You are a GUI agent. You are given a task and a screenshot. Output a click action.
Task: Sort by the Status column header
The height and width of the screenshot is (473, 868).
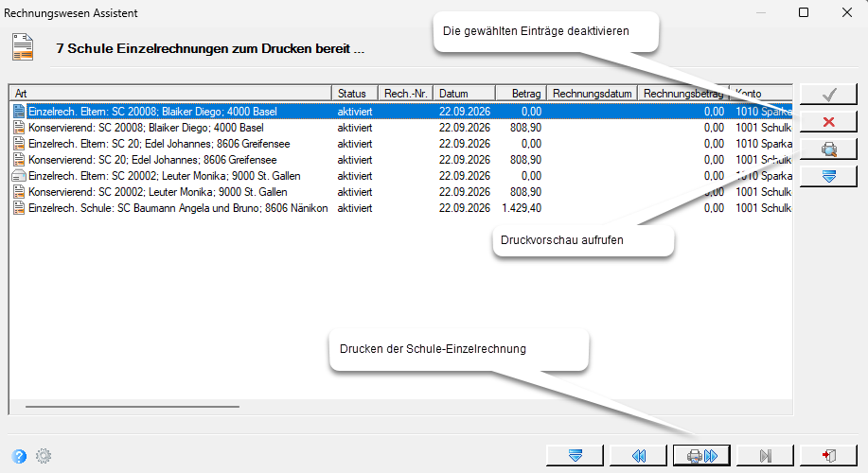point(355,94)
